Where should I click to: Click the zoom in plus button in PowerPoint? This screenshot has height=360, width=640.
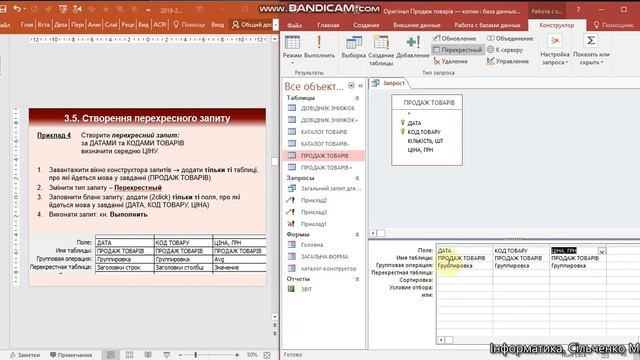(237, 355)
